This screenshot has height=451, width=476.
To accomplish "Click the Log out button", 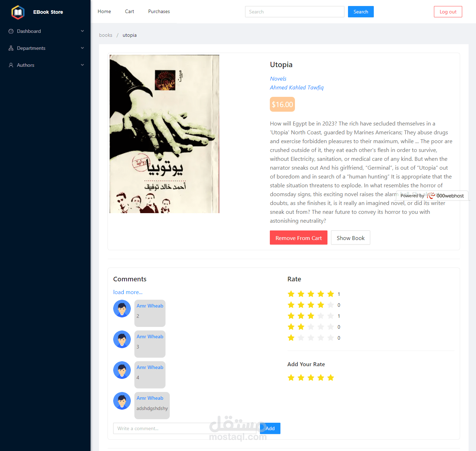I will pyautogui.click(x=448, y=12).
